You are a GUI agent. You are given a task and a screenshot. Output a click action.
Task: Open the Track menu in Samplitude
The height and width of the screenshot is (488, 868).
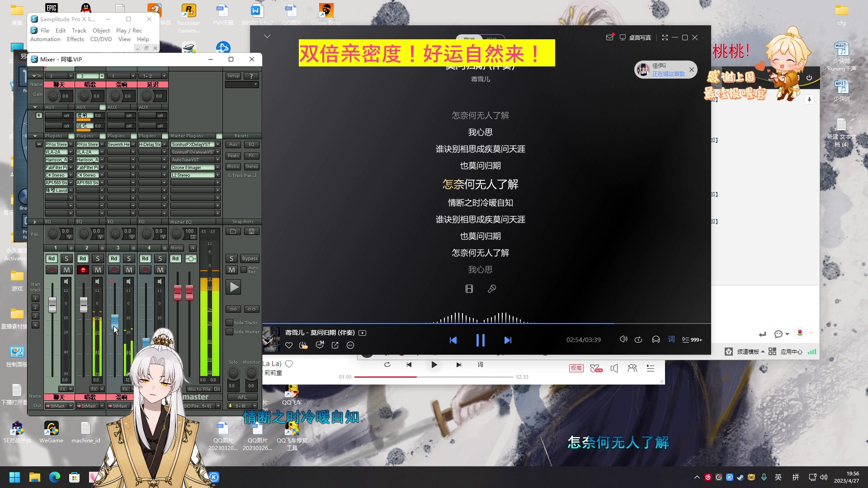(x=79, y=31)
